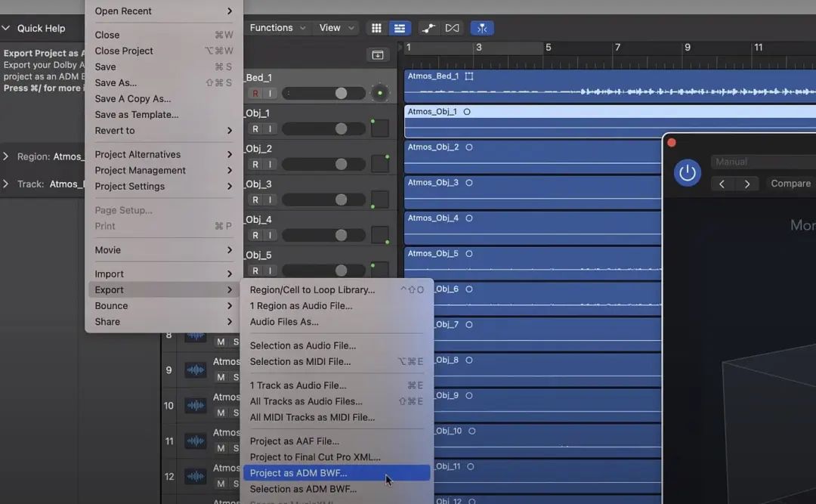Click the waveform icon of track 12
The image size is (816, 504).
196,476
